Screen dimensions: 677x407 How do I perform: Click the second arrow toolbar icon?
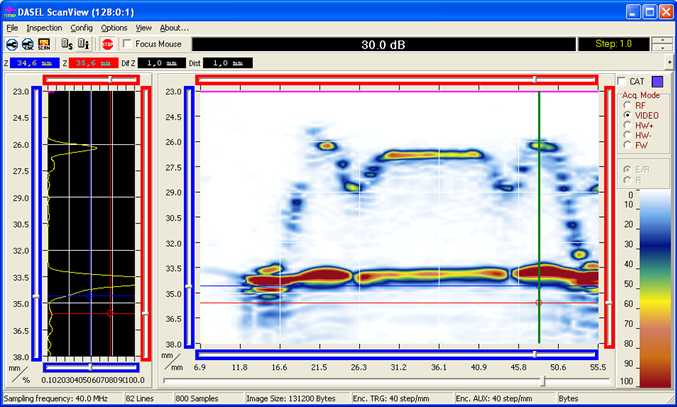coord(28,44)
